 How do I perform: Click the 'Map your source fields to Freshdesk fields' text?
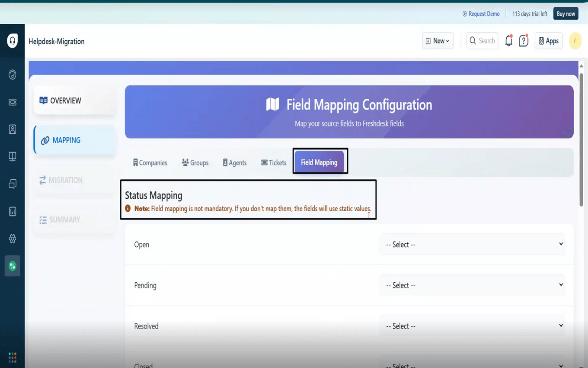pyautogui.click(x=349, y=123)
